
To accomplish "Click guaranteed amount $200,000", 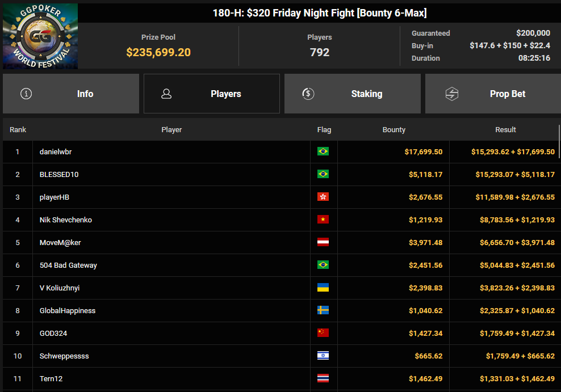I will click(x=533, y=33).
